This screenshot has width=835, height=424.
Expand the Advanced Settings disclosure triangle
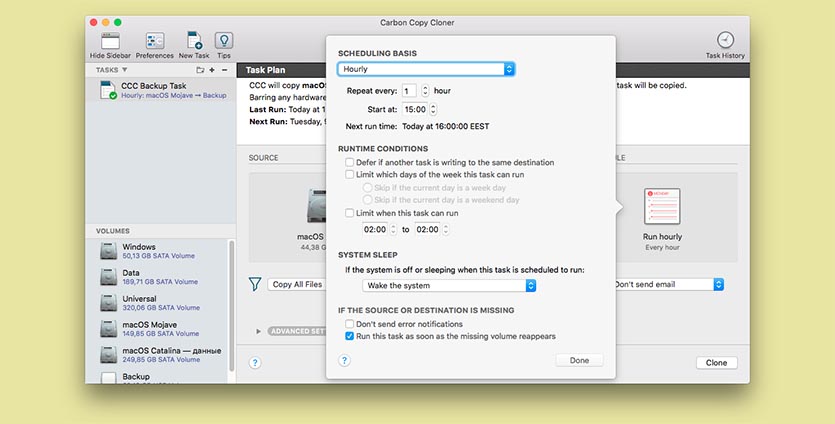tap(258, 331)
